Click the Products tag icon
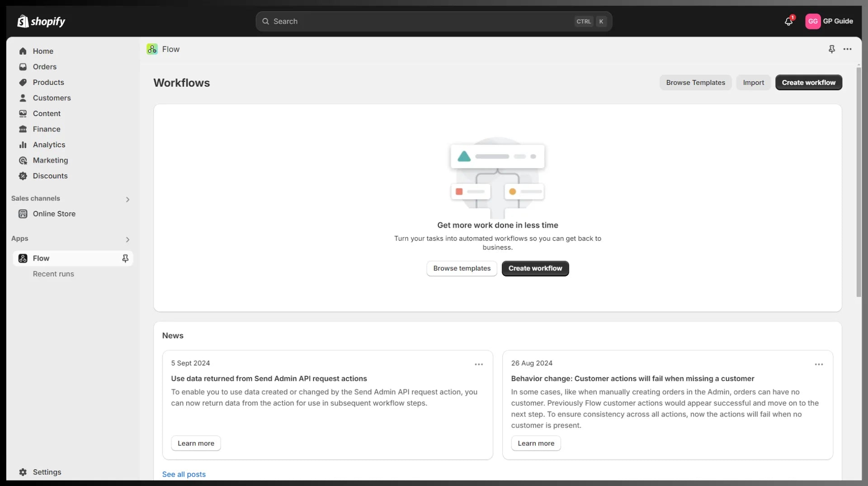 click(x=23, y=82)
